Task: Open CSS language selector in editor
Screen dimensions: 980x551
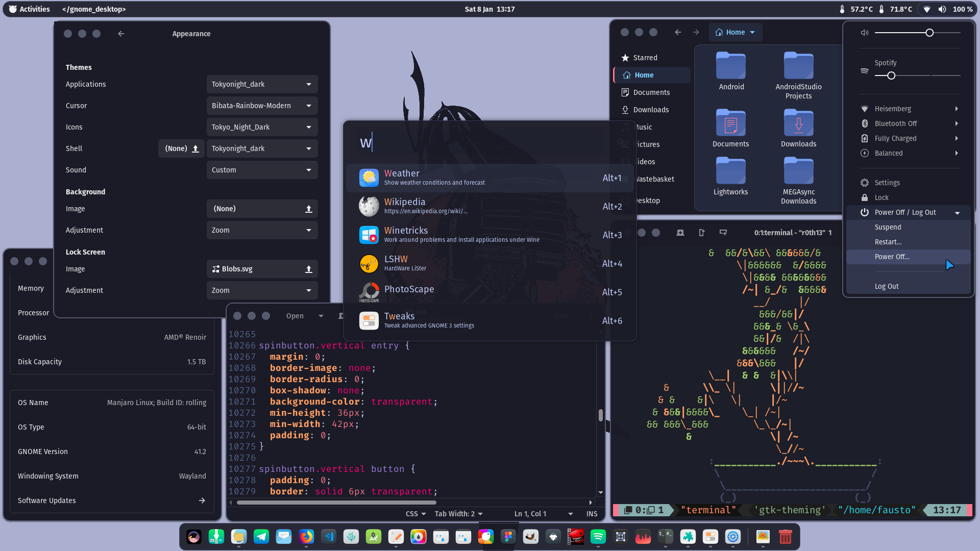Action: coord(415,514)
